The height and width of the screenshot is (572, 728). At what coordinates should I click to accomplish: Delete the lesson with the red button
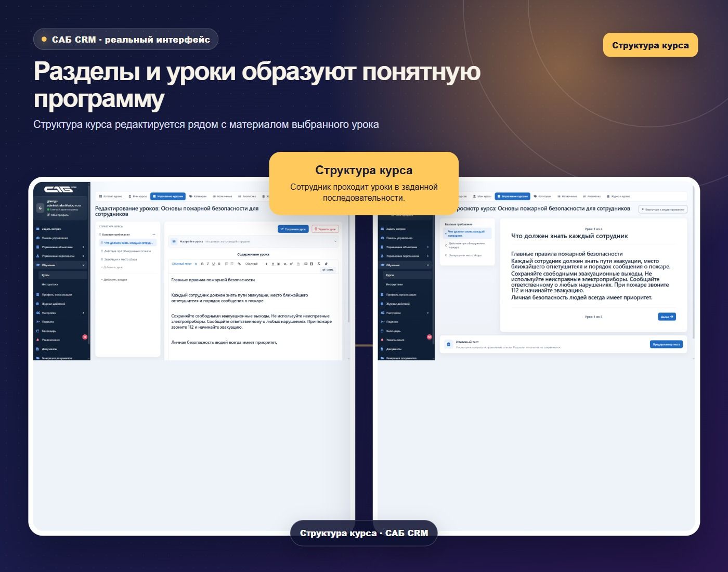(x=325, y=229)
